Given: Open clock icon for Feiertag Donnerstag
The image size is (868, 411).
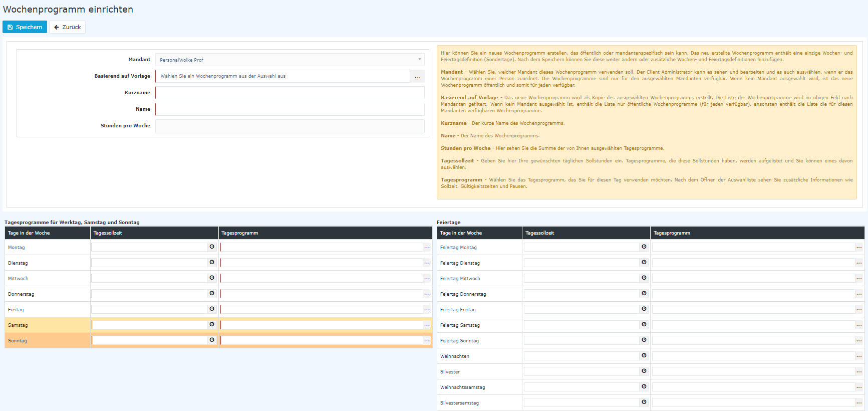Looking at the screenshot, I should click(x=644, y=294).
